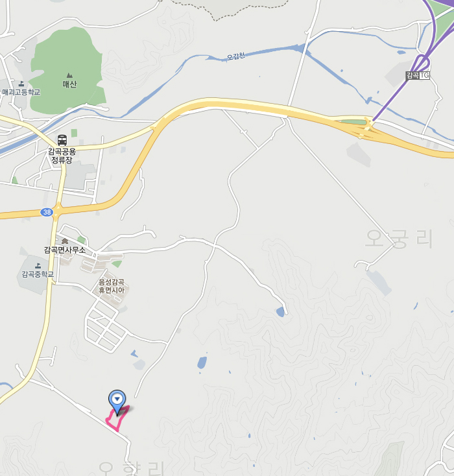Click the 감곡중학교 school icon

click(x=38, y=266)
